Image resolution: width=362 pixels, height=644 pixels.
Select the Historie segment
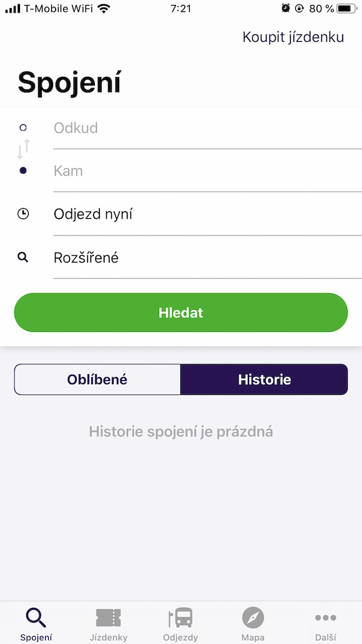pyautogui.click(x=264, y=379)
